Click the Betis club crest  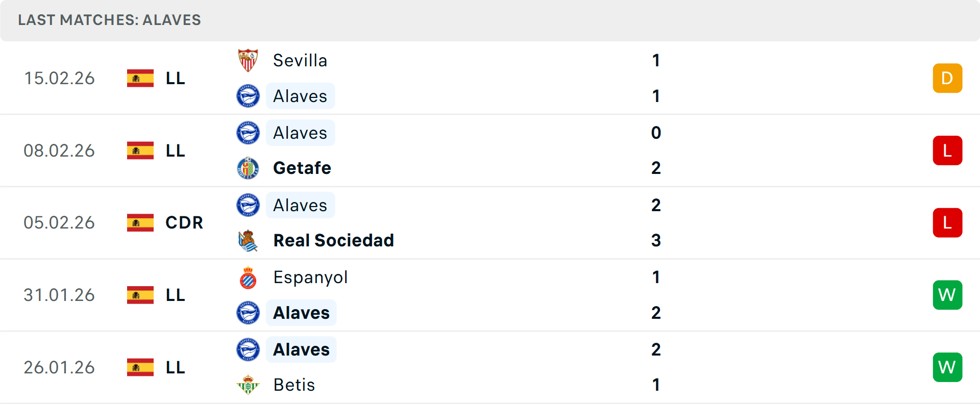pos(249,385)
